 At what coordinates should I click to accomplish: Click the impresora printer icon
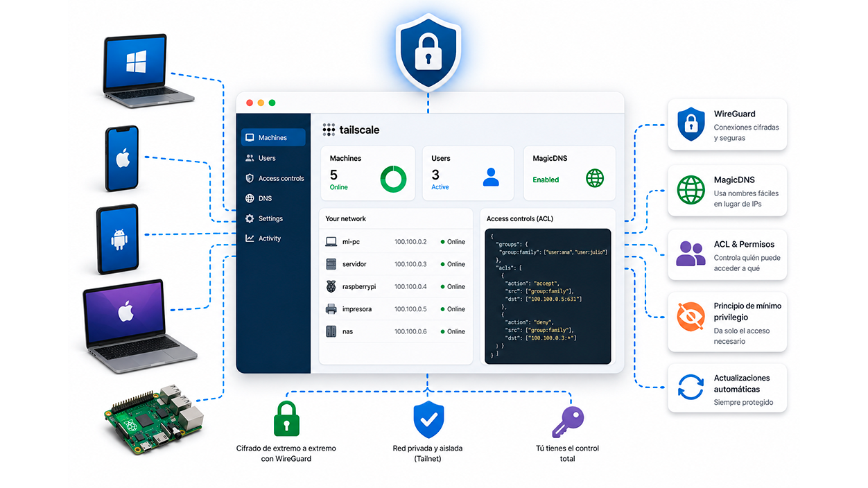click(x=331, y=309)
